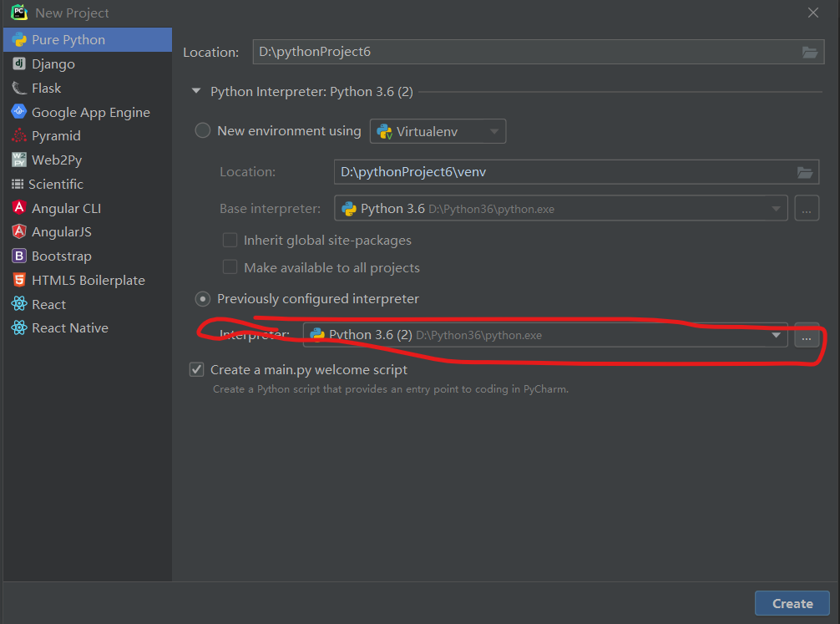This screenshot has width=840, height=624.
Task: Click the React atom icon
Action: [19, 303]
